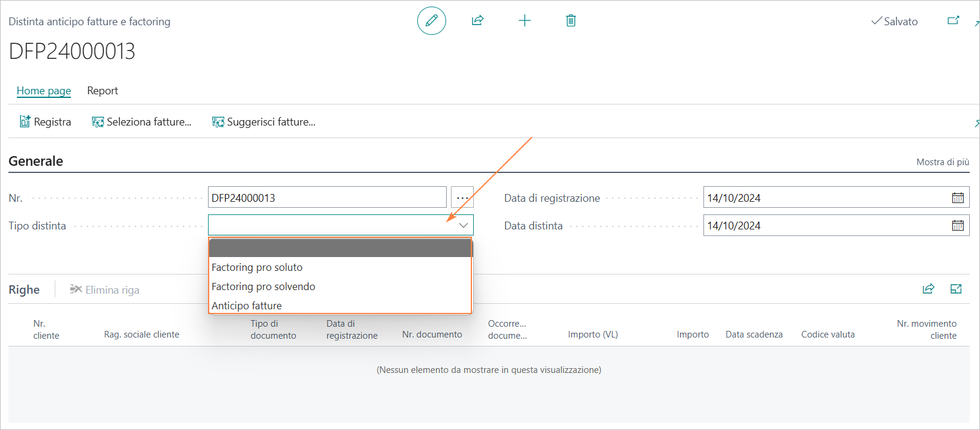Click share icon in Righe section
This screenshot has height=430, width=980.
click(928, 289)
